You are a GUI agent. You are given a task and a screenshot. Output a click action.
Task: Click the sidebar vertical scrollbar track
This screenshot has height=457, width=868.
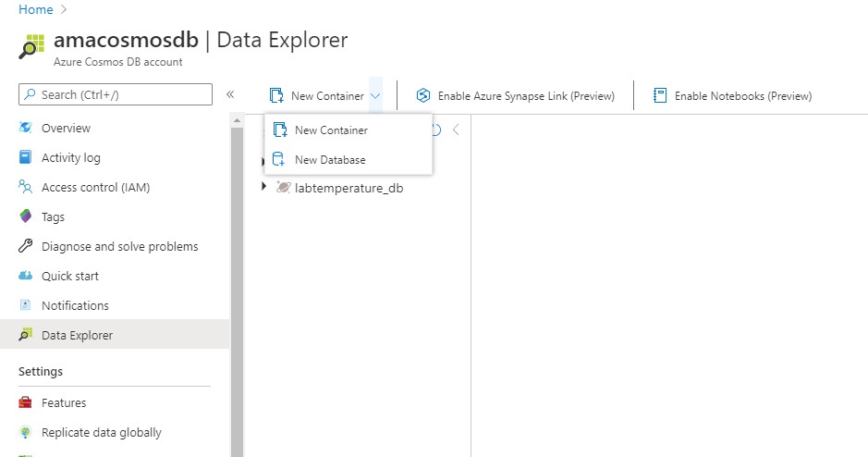point(237,292)
